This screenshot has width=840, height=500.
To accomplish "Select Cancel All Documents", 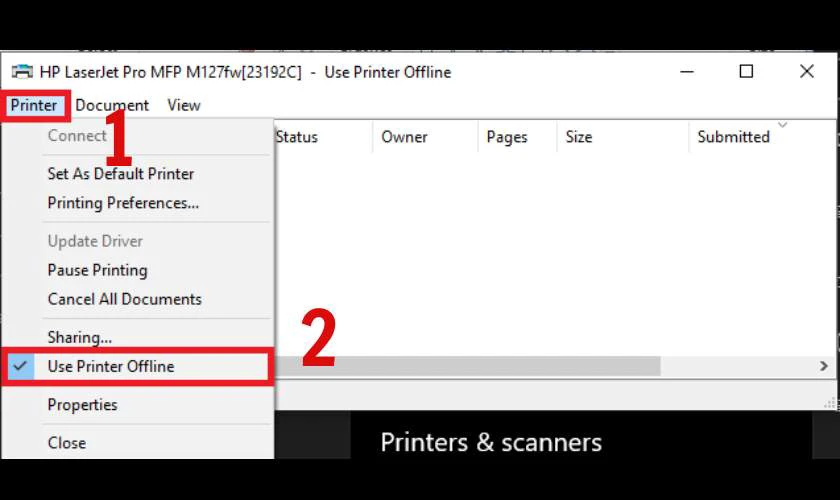I will (x=124, y=299).
